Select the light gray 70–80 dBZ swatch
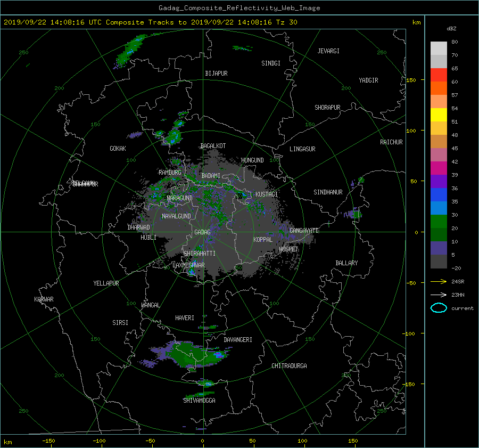Screen dimensions: 479x448 pos(439,48)
